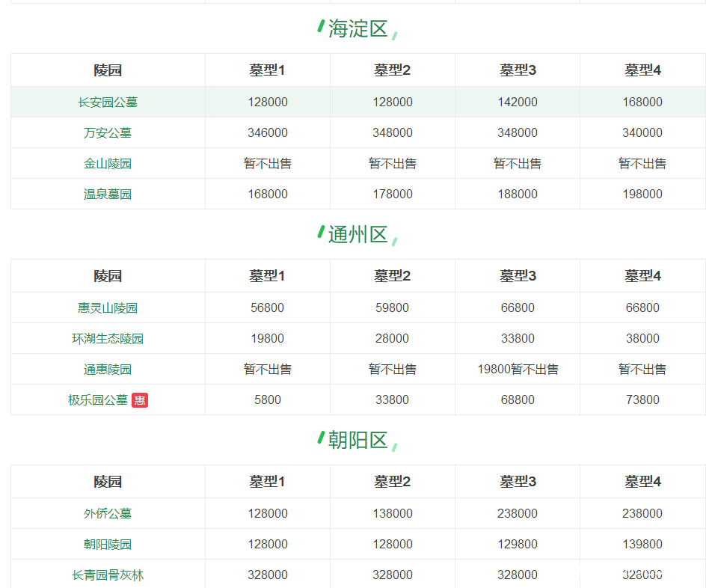Select 万安公墓 墓型1 price 346000
The image size is (718, 588).
click(x=268, y=133)
